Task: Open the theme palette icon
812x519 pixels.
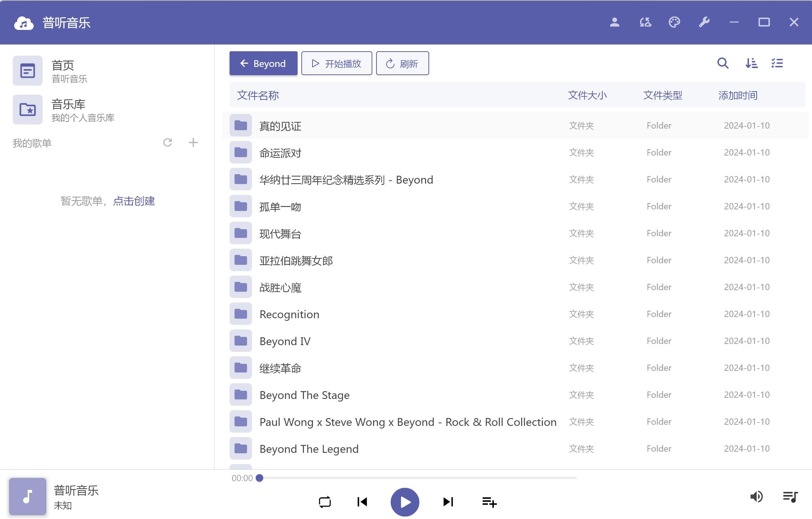Action: click(674, 22)
